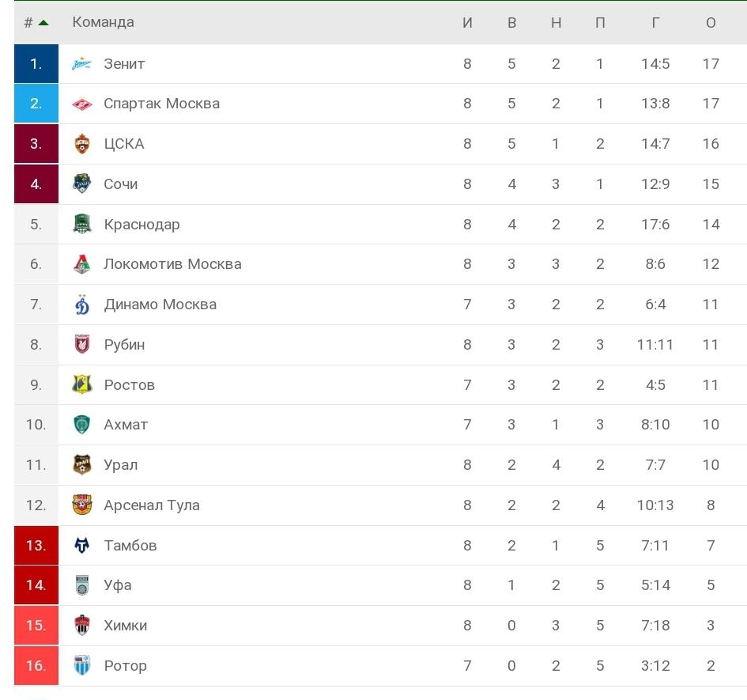Open the Динамо Москва team page
The width and height of the screenshot is (747, 700).
tap(160, 305)
